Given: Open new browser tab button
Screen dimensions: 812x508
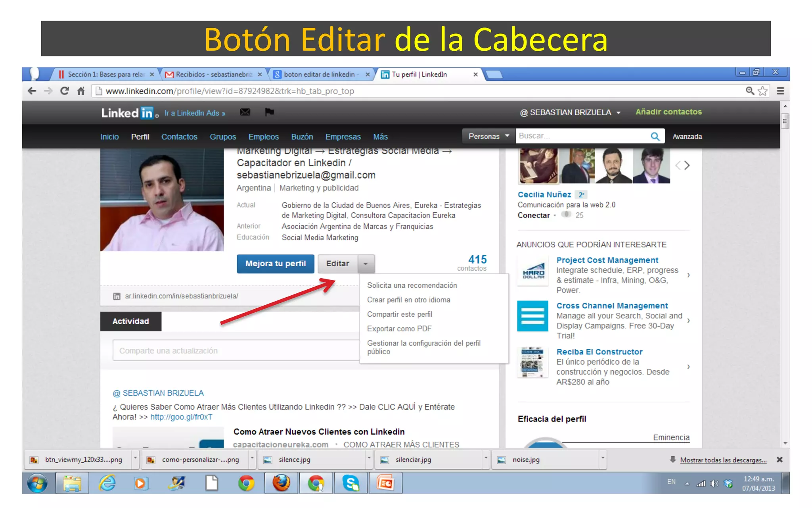Looking at the screenshot, I should point(494,74).
